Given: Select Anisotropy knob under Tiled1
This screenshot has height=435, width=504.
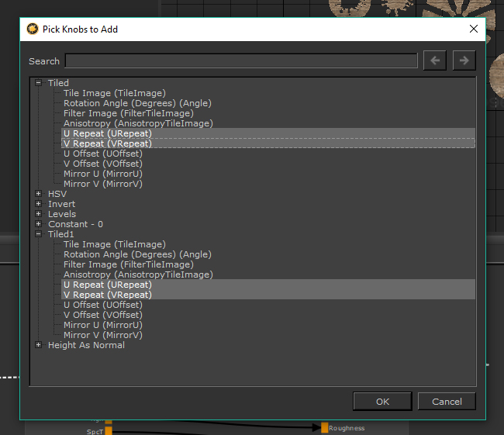Looking at the screenshot, I should tap(137, 274).
